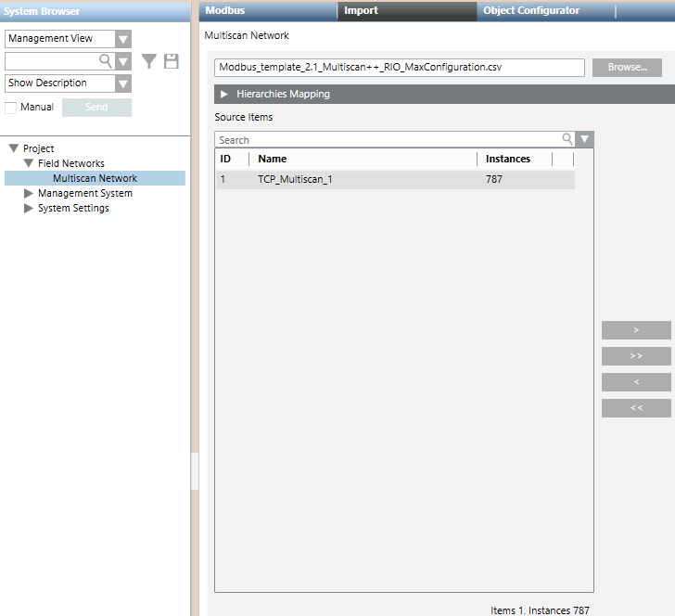The image size is (675, 616).
Task: Enable the Manual checkbox
Action: pyautogui.click(x=11, y=108)
